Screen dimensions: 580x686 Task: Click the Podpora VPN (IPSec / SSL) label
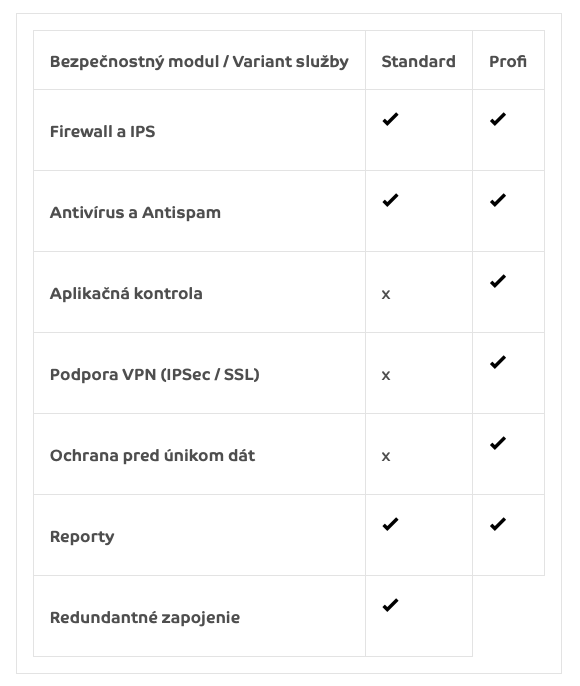click(x=155, y=374)
